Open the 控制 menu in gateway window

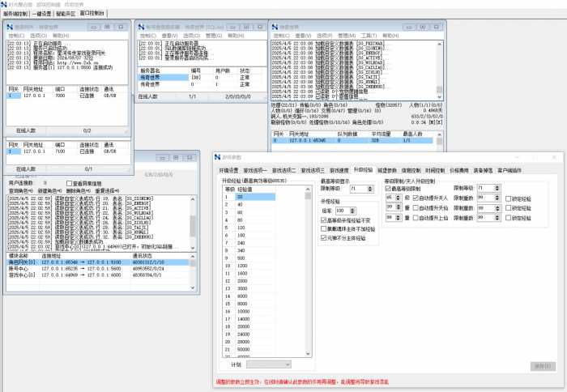coord(16,36)
